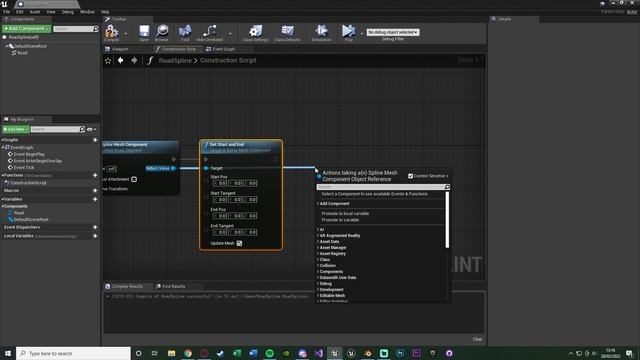Toggle the Update Mesh checkbox

tap(239, 243)
